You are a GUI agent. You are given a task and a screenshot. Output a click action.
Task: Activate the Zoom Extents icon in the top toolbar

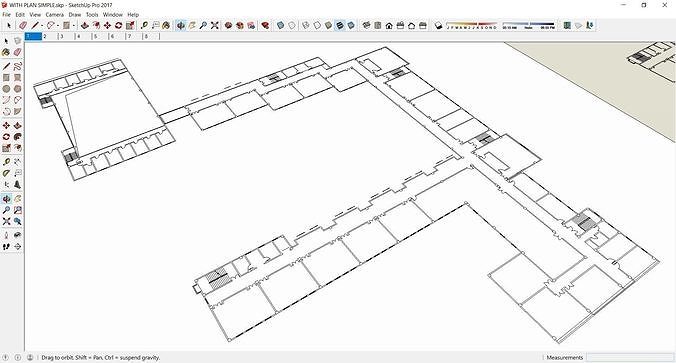pyautogui.click(x=215, y=25)
